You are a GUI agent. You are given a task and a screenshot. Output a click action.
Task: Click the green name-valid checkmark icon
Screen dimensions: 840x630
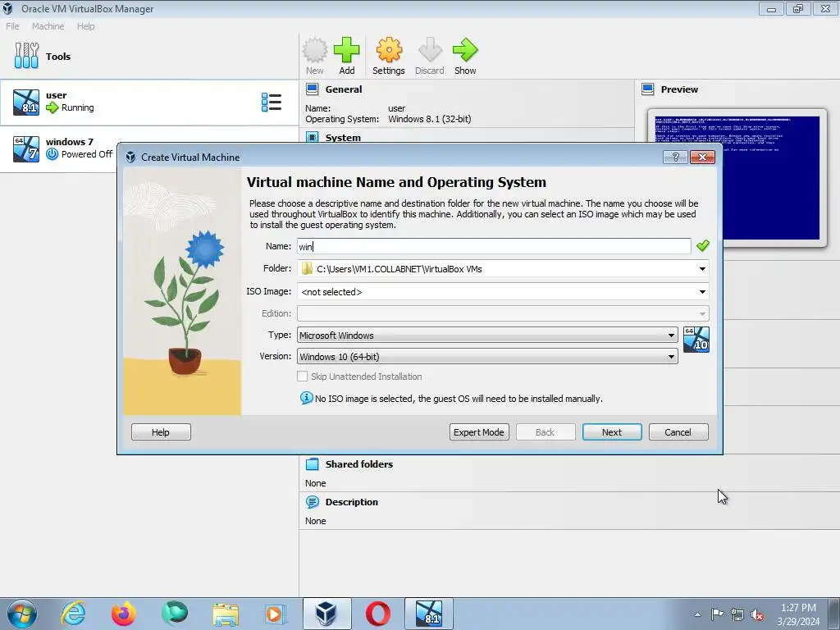click(x=702, y=245)
